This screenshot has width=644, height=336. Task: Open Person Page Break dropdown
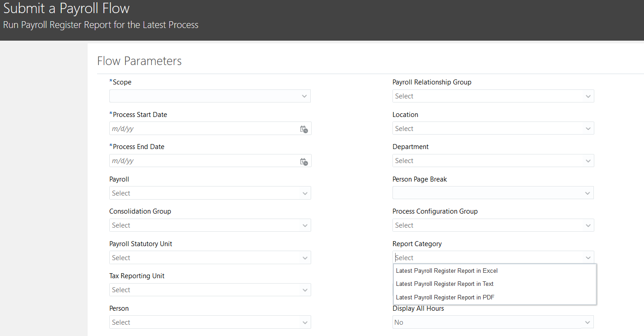(x=588, y=193)
